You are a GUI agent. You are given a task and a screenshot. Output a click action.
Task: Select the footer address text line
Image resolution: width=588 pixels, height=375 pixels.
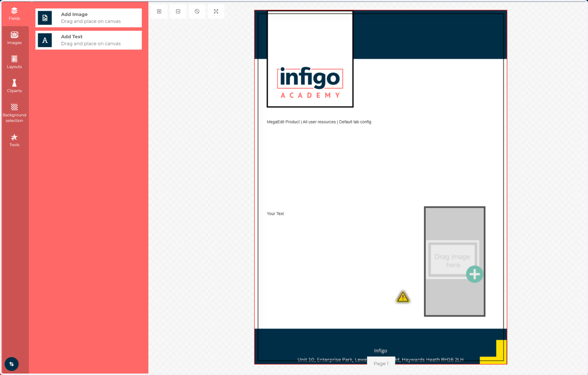coord(381,360)
